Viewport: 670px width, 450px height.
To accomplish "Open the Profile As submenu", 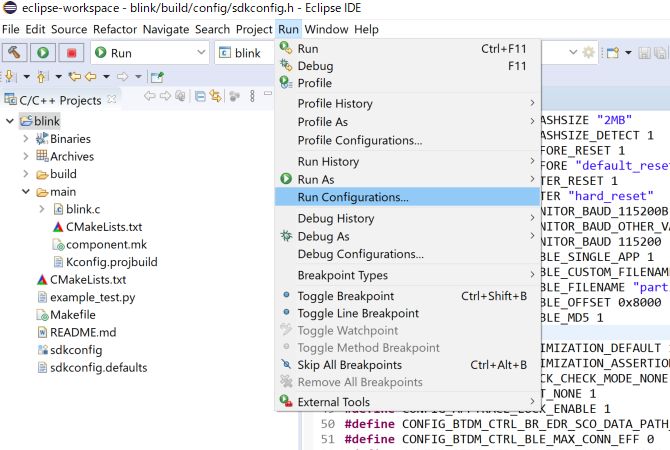I will 408,122.
